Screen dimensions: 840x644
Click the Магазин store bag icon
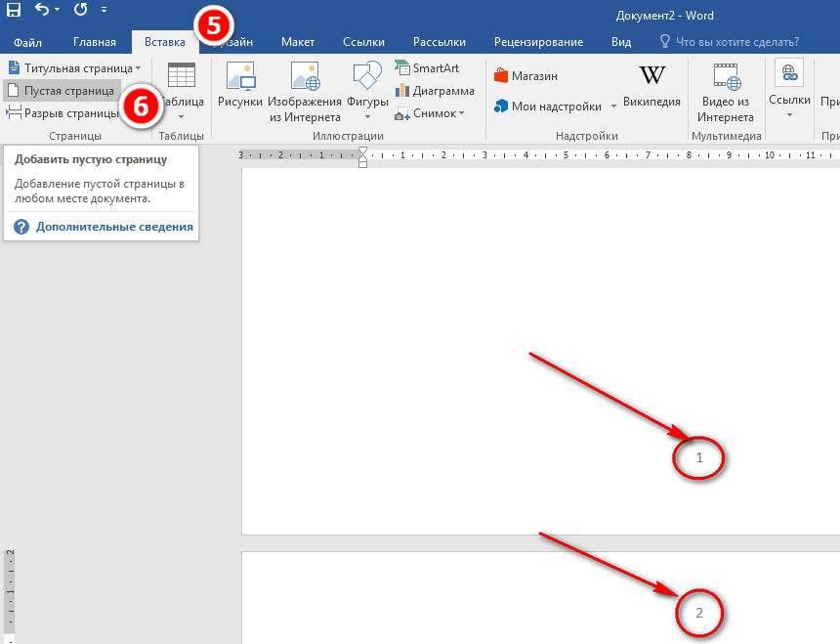coord(500,75)
